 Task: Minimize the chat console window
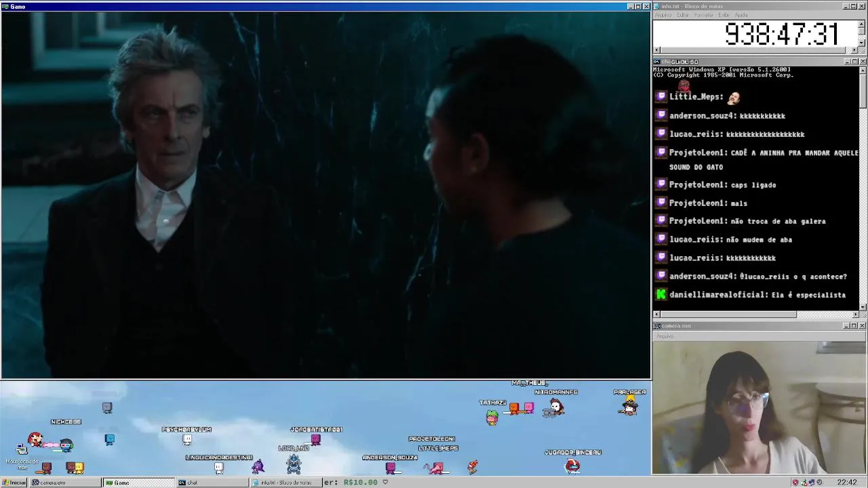click(847, 62)
